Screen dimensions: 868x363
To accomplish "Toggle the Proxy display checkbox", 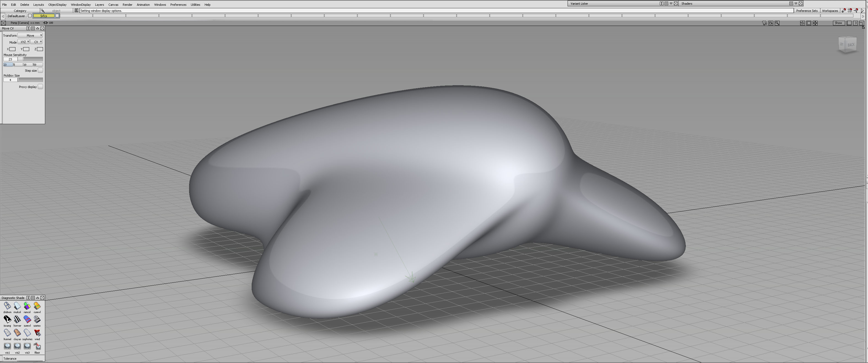I will 41,87.
